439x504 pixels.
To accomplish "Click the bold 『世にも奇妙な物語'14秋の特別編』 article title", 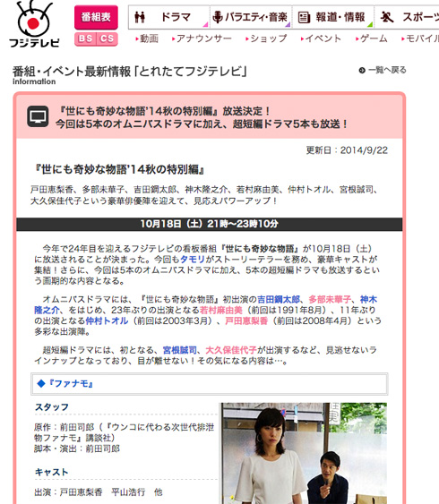I will (x=120, y=169).
